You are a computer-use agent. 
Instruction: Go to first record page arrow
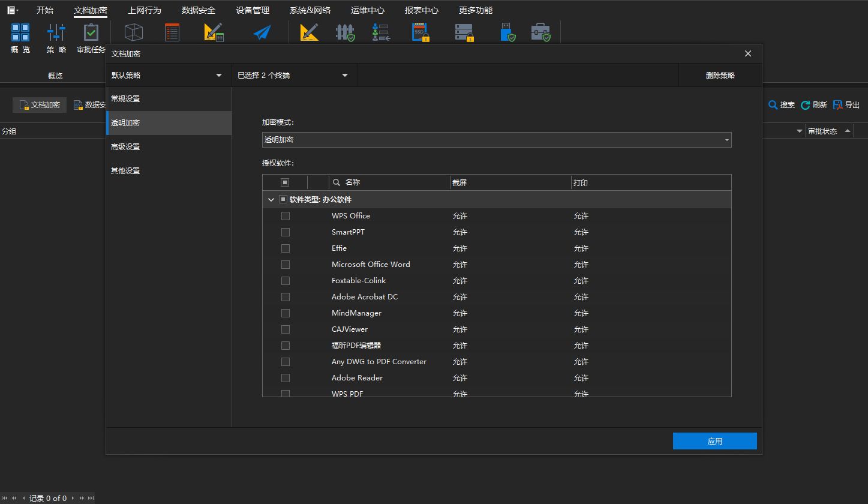(x=5, y=498)
